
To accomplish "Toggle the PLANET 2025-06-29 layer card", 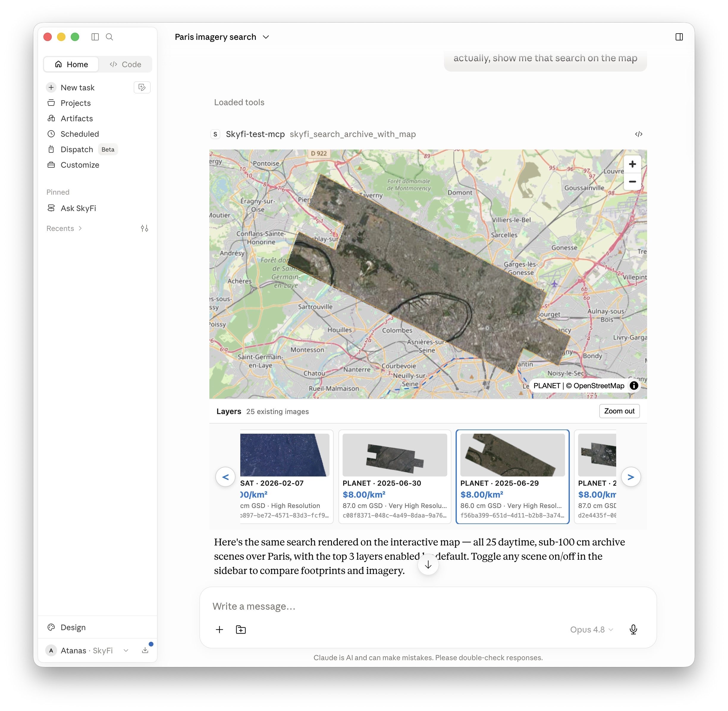I will [512, 476].
